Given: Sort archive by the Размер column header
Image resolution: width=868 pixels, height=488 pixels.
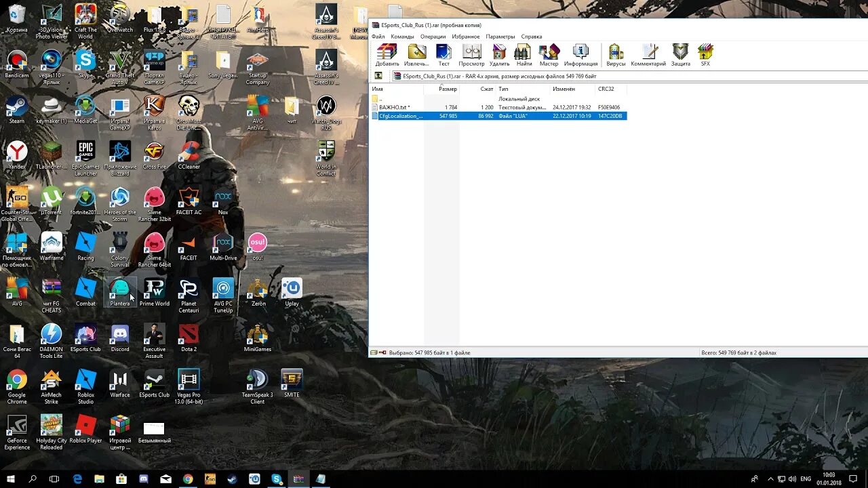Looking at the screenshot, I should click(x=441, y=89).
